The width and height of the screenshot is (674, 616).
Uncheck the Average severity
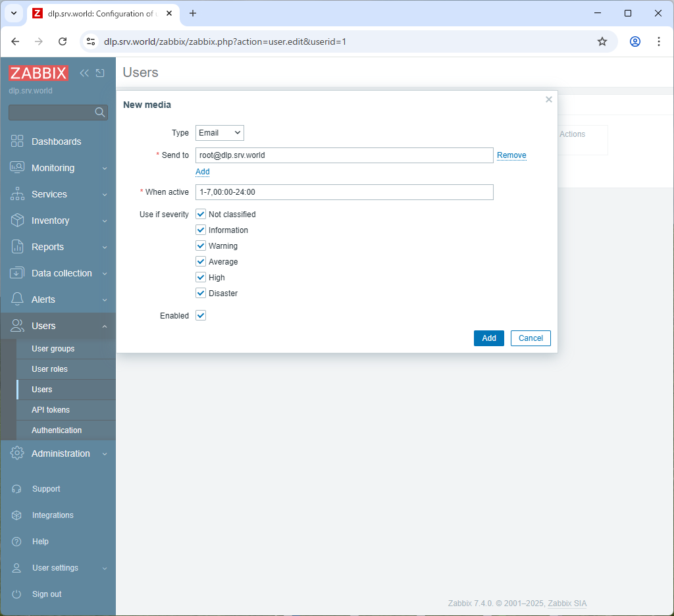[x=201, y=261]
